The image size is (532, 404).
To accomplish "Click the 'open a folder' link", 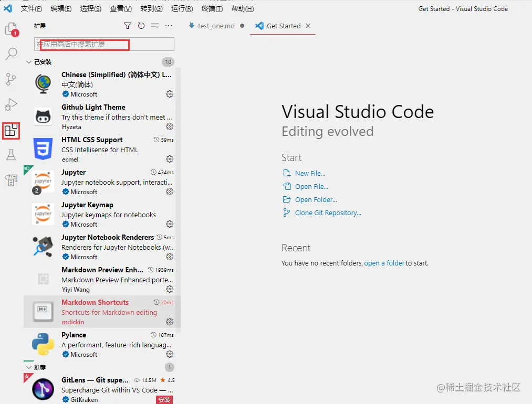I will click(x=384, y=263).
